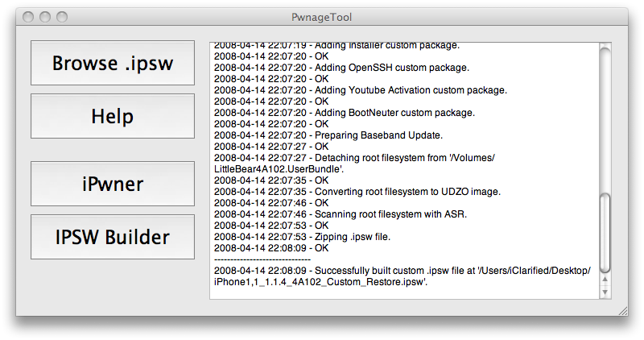This screenshot has height=340, width=644.
Task: Open the Help button
Action: 113,116
